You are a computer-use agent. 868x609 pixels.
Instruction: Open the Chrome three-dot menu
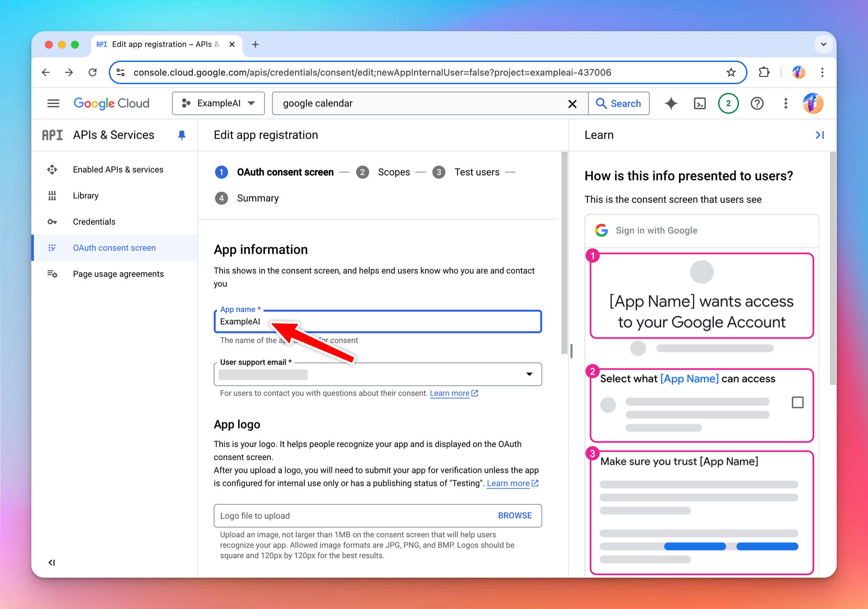(822, 73)
